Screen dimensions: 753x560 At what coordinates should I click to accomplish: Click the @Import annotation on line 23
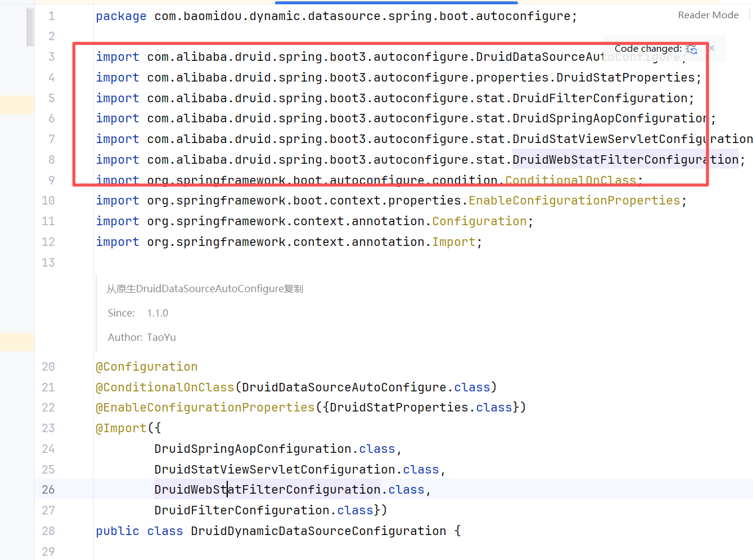121,428
